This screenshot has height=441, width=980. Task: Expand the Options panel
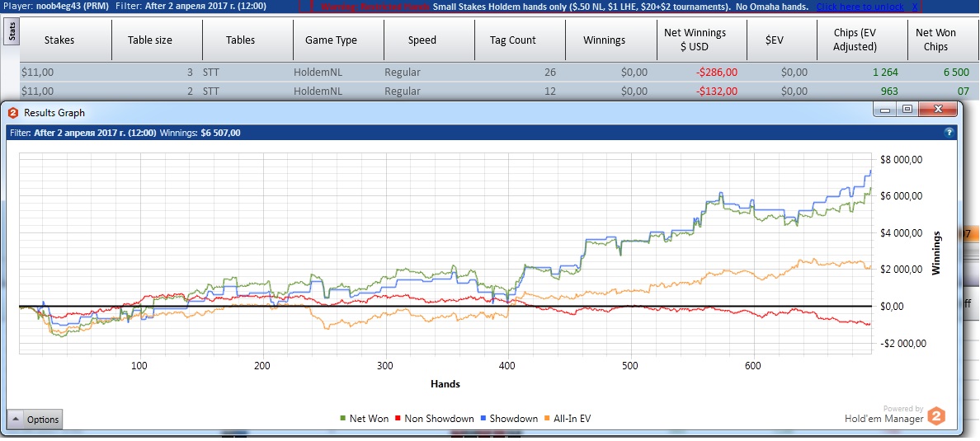[x=35, y=419]
